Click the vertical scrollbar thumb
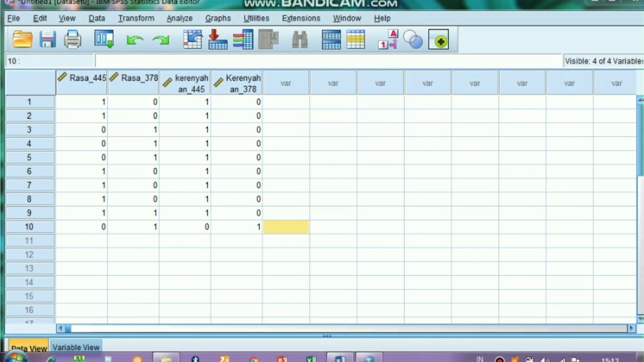 [640, 140]
